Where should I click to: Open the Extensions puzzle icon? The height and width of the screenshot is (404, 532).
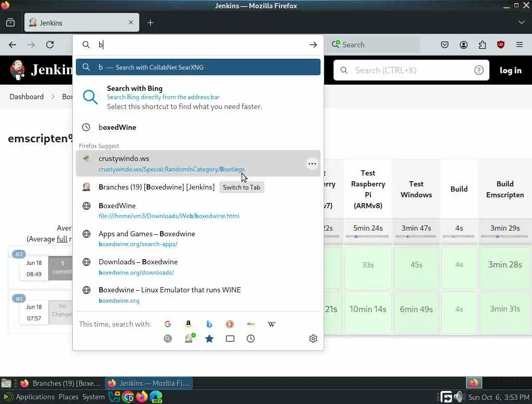pos(482,45)
